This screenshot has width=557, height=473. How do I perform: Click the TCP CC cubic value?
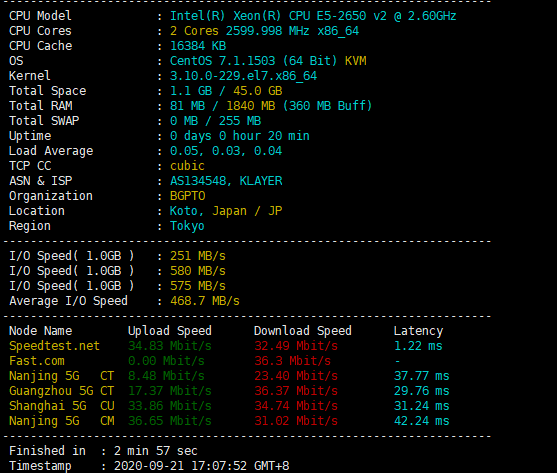click(x=187, y=166)
